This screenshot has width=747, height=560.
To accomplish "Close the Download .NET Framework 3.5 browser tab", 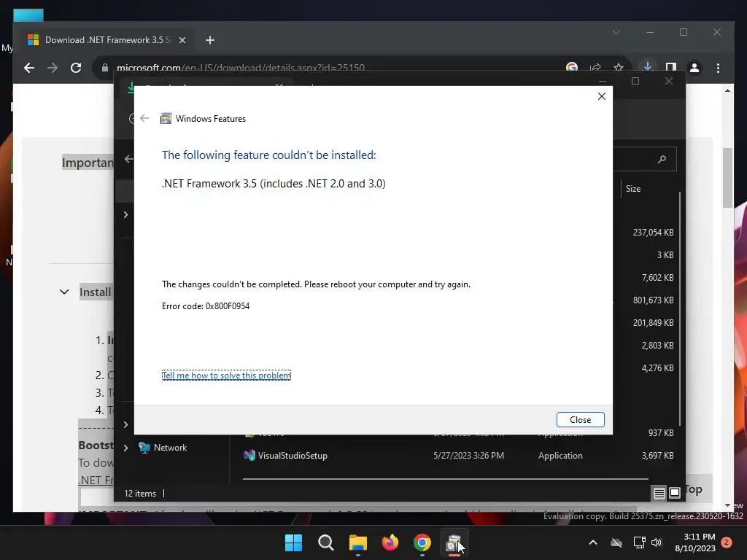I will [182, 41].
